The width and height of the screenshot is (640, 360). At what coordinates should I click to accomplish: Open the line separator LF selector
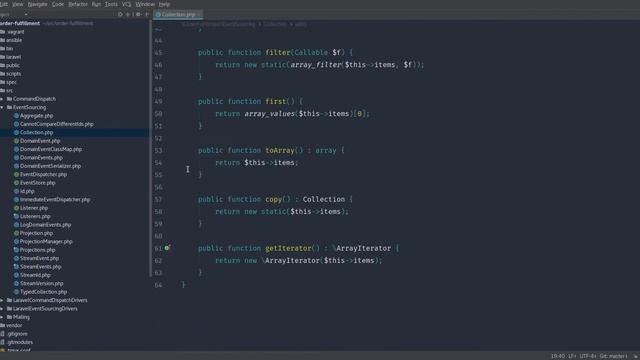572,356
